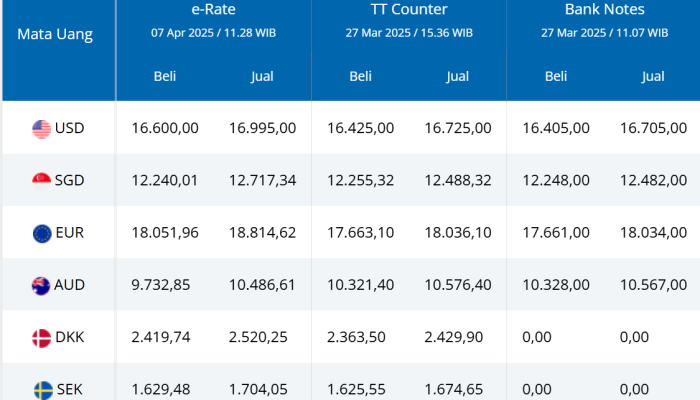Click the Singapore flag icon
This screenshot has width=700, height=400.
pos(41,180)
